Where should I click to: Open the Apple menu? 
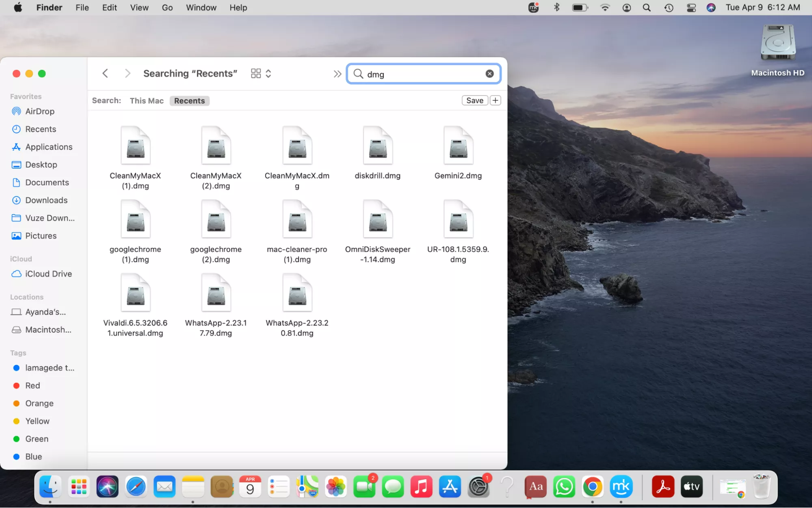[x=18, y=7]
